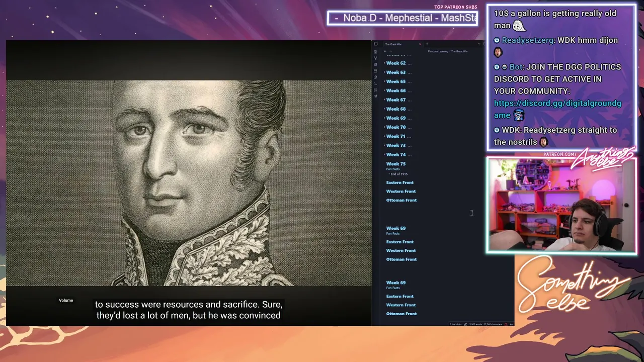Image resolution: width=644 pixels, height=362 pixels.
Task: Expand the Week 71 heading
Action: point(384,136)
